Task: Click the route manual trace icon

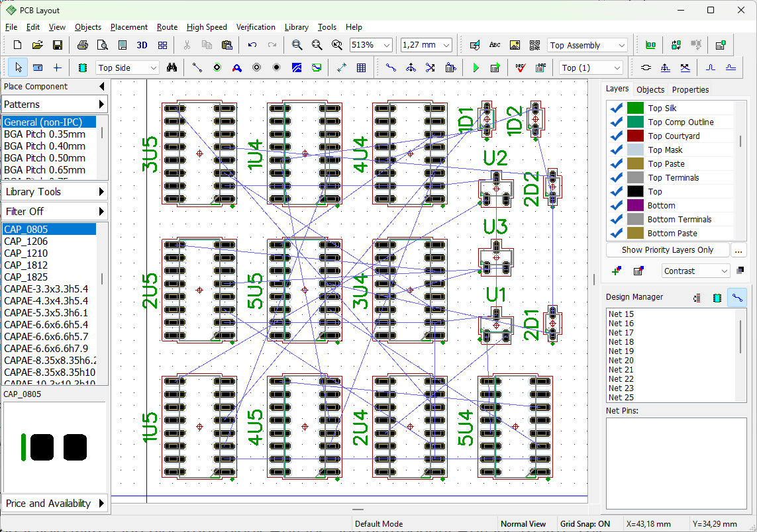Action: tap(391, 67)
